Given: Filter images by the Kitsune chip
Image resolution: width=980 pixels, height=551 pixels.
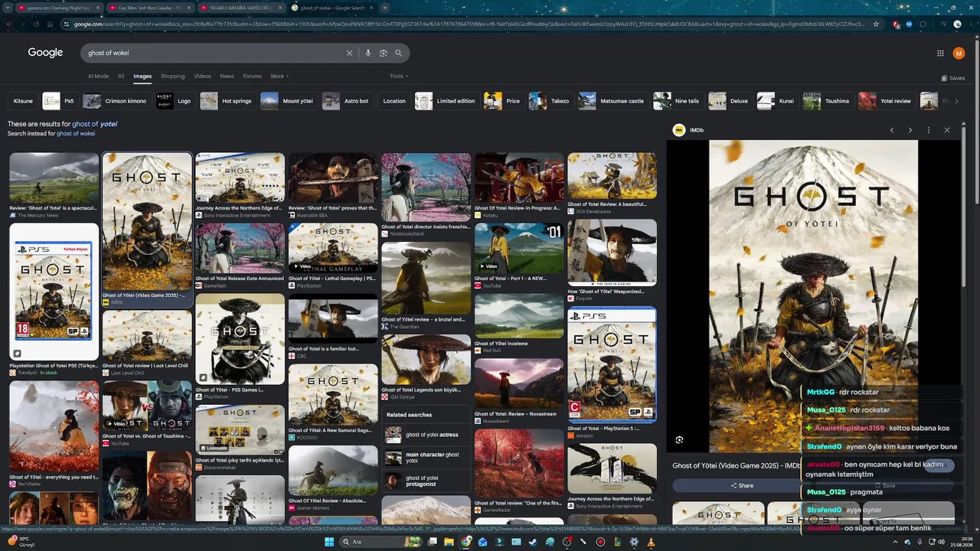Looking at the screenshot, I should coord(23,101).
